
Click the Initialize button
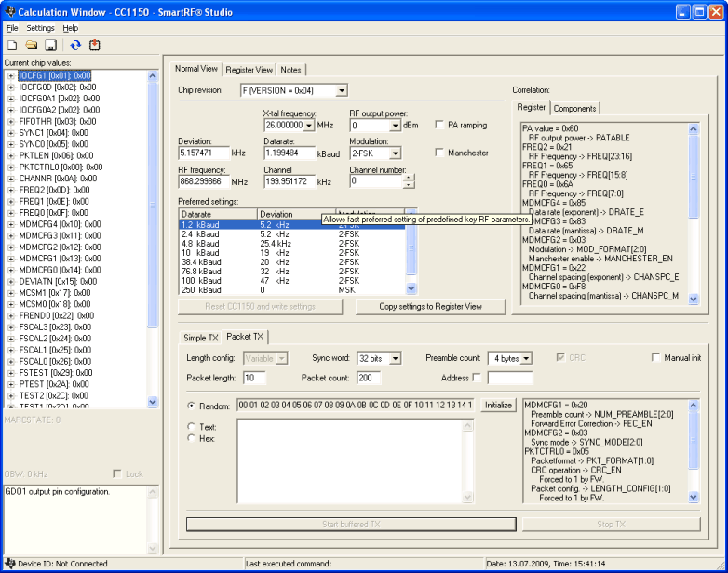498,405
